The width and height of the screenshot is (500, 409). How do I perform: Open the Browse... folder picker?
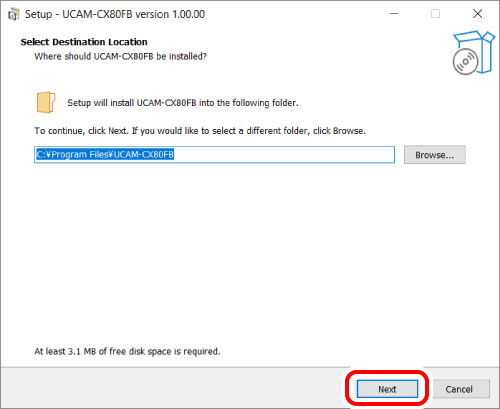(x=435, y=155)
